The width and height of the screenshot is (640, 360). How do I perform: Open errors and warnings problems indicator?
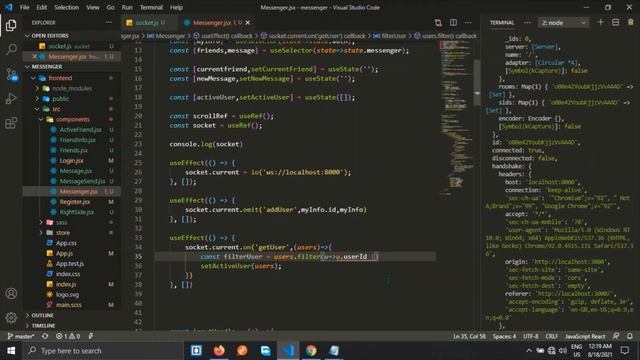[x=68, y=336]
